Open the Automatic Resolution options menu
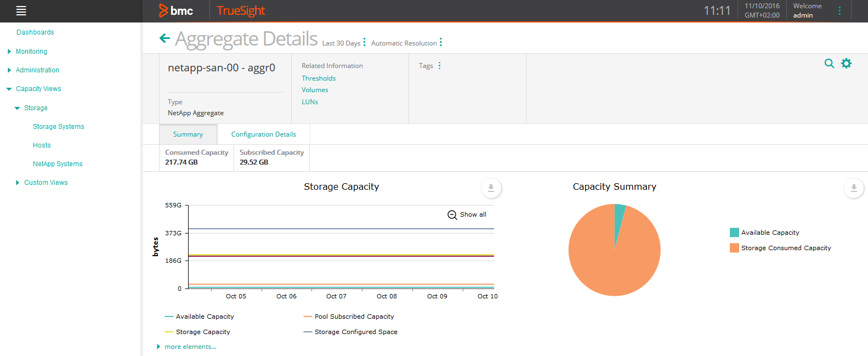 pyautogui.click(x=441, y=42)
